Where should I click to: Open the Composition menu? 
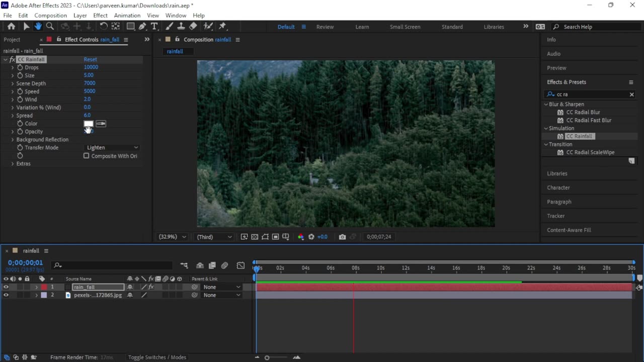click(x=50, y=16)
